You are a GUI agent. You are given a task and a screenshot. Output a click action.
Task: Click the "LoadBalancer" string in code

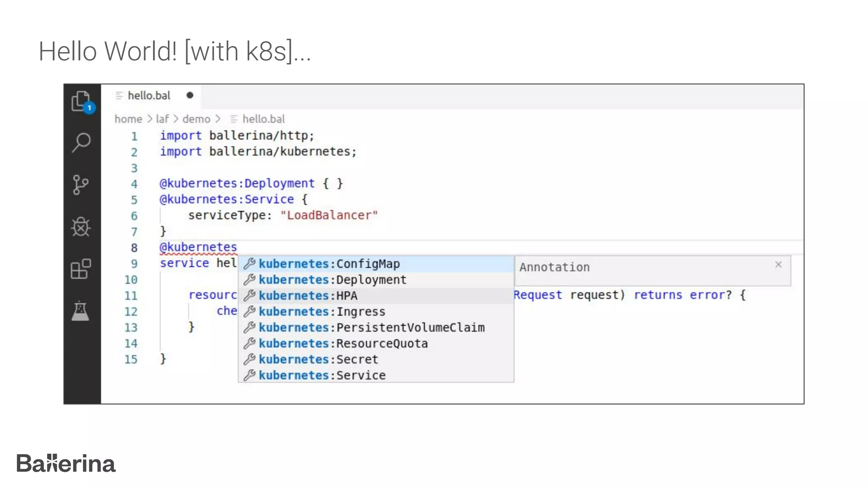[329, 215]
